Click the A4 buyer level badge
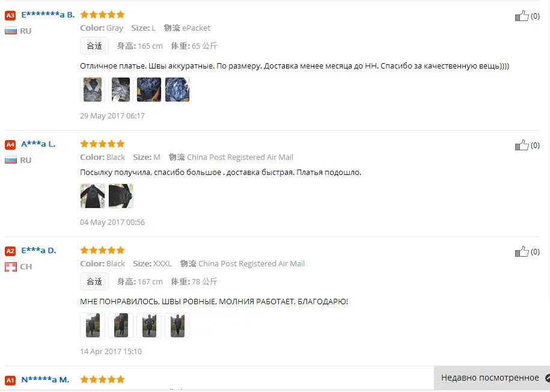550x392 pixels. [10, 144]
